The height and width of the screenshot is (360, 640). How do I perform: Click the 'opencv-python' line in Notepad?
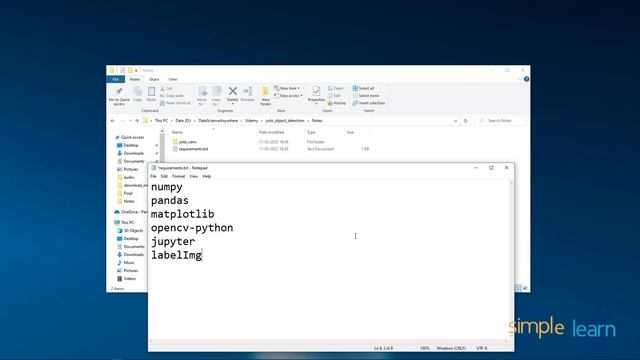click(x=192, y=228)
